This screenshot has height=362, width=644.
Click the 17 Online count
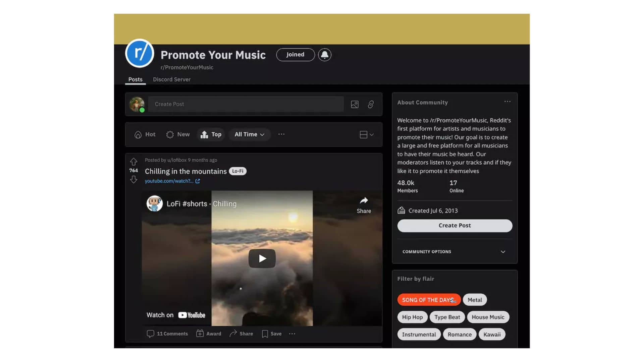click(457, 186)
